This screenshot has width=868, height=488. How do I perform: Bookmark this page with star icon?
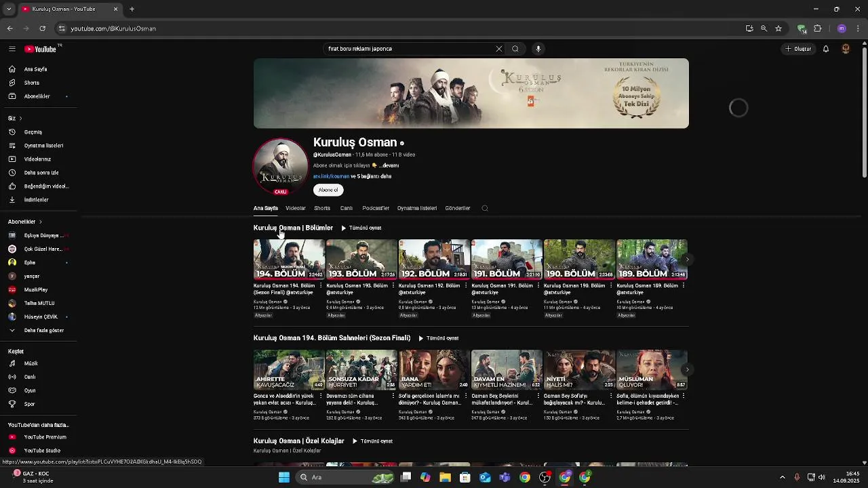click(x=778, y=28)
